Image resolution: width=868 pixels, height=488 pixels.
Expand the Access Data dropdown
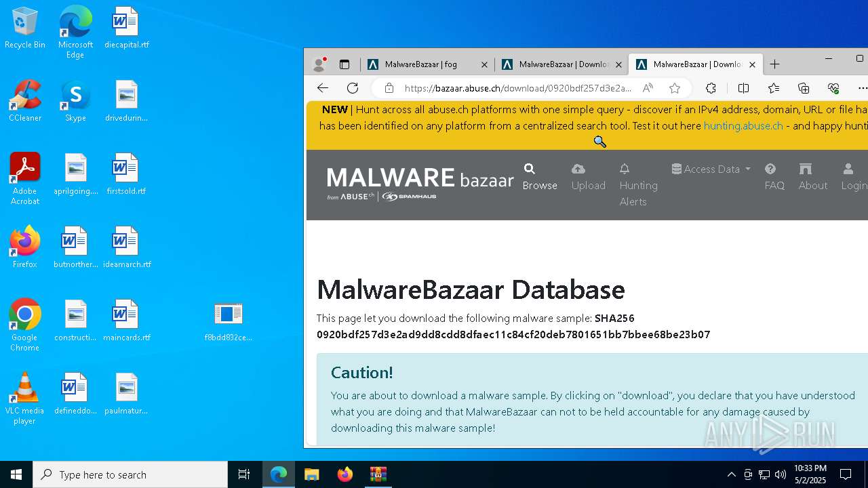(x=711, y=169)
